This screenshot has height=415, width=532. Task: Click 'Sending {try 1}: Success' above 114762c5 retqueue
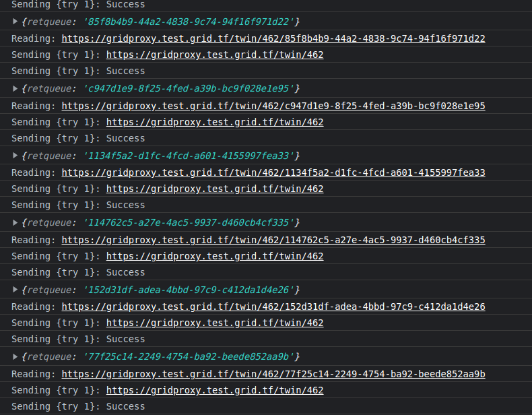(78, 205)
